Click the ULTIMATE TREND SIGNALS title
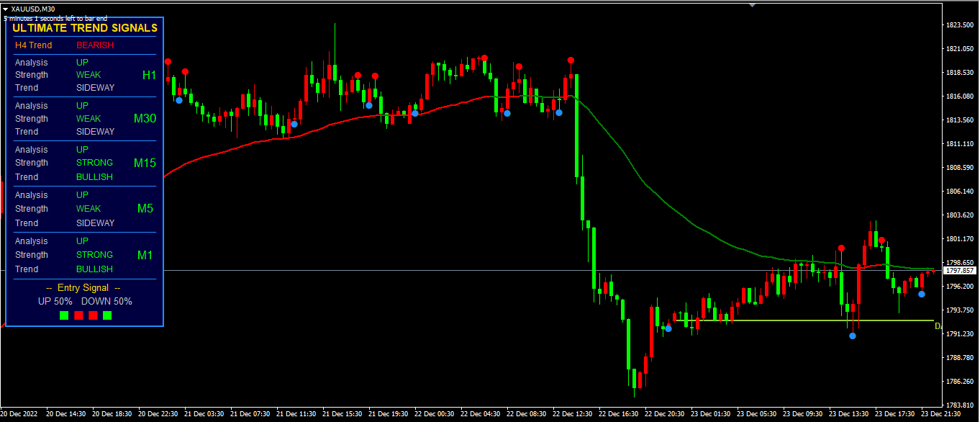Screen dimensions: 980x422 pos(85,28)
